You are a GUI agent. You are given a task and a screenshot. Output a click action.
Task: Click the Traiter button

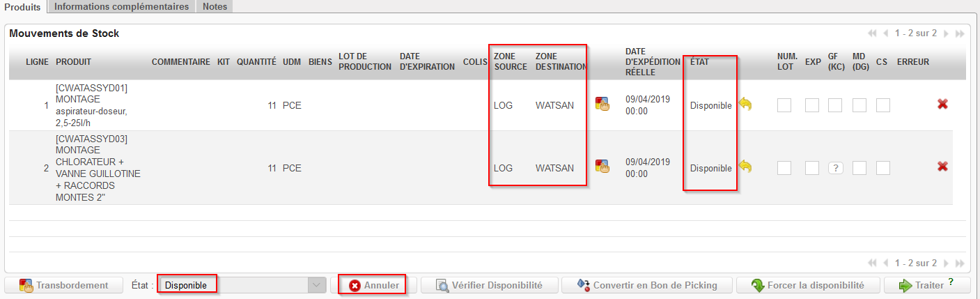pos(927,285)
